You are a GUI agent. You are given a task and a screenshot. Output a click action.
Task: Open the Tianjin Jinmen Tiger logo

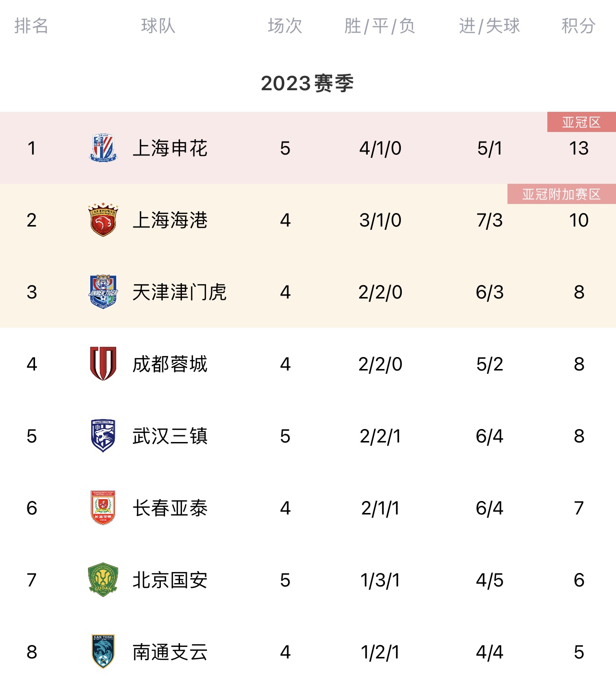(103, 292)
